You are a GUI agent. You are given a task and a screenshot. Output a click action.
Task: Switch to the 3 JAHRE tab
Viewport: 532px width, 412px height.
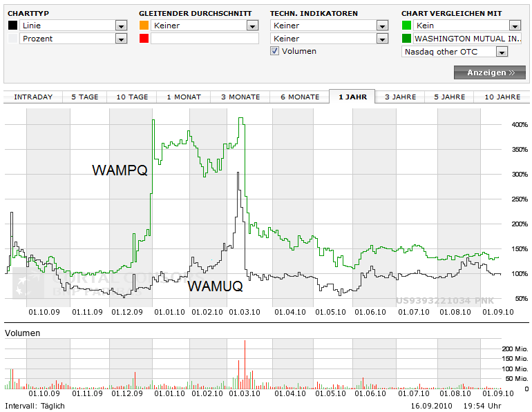[400, 97]
